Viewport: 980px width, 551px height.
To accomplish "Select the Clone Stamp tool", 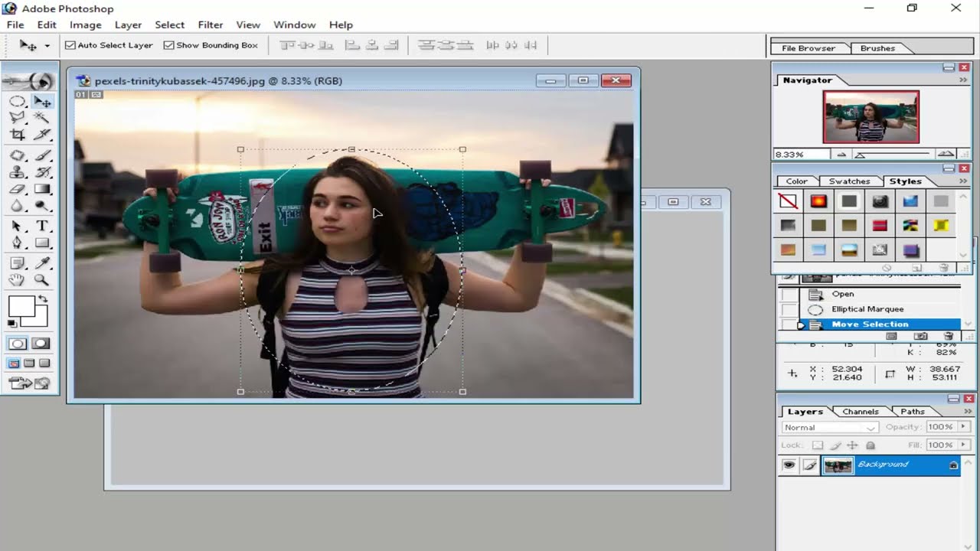I will click(x=17, y=172).
